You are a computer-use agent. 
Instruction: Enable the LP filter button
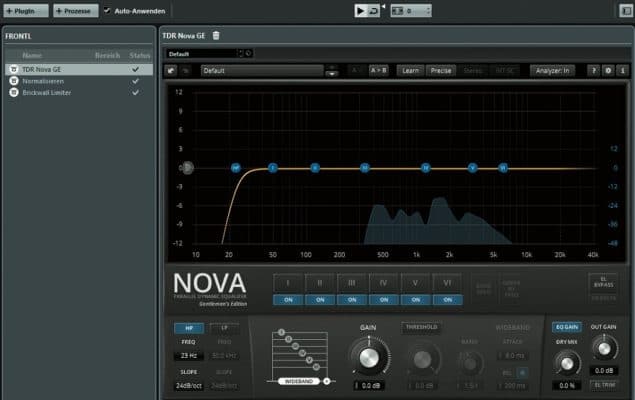coord(225,328)
